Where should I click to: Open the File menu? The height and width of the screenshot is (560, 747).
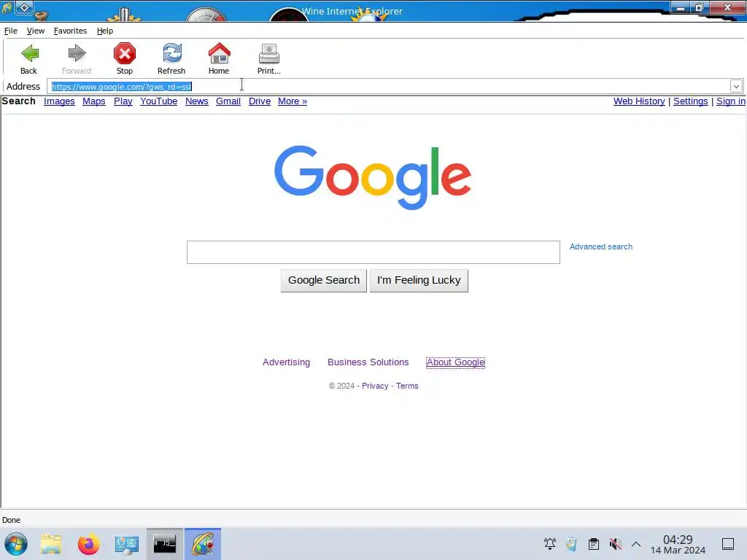coord(10,31)
